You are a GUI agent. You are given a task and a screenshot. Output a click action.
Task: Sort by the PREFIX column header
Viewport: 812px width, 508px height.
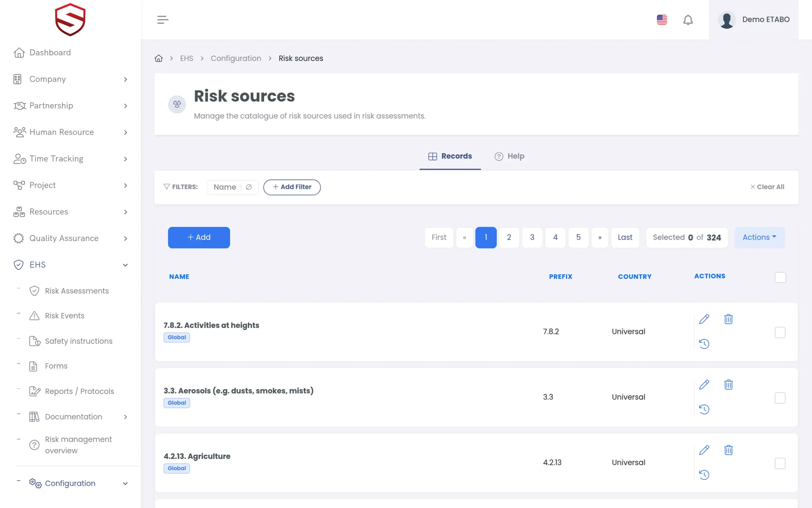[x=560, y=277]
